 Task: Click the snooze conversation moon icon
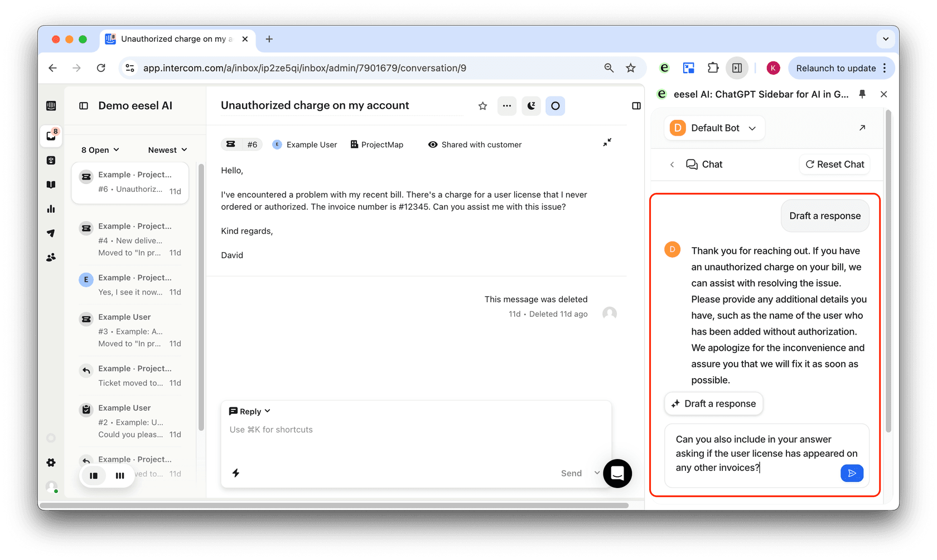click(x=531, y=106)
